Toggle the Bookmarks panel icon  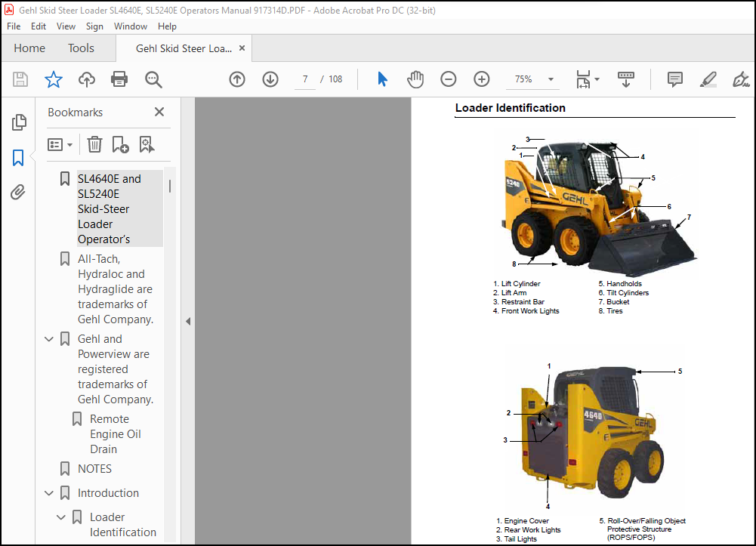point(18,158)
